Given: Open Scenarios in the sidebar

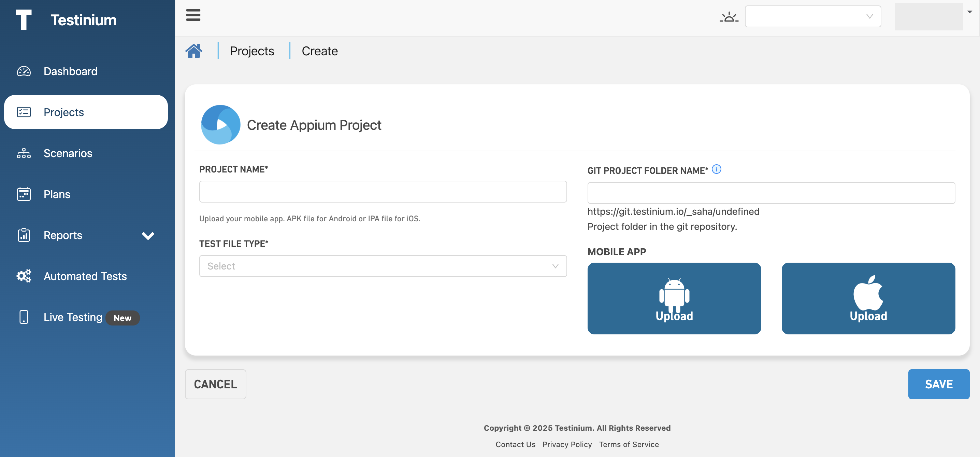Looking at the screenshot, I should coord(68,153).
